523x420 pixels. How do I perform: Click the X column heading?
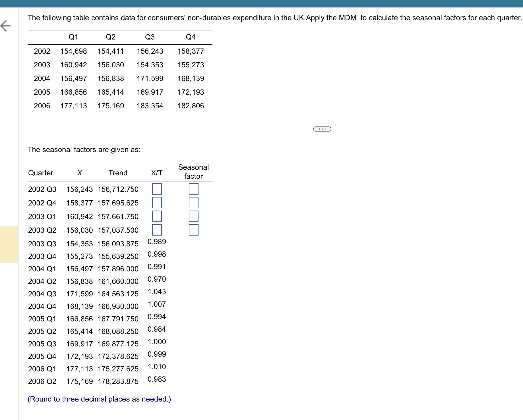pos(79,172)
